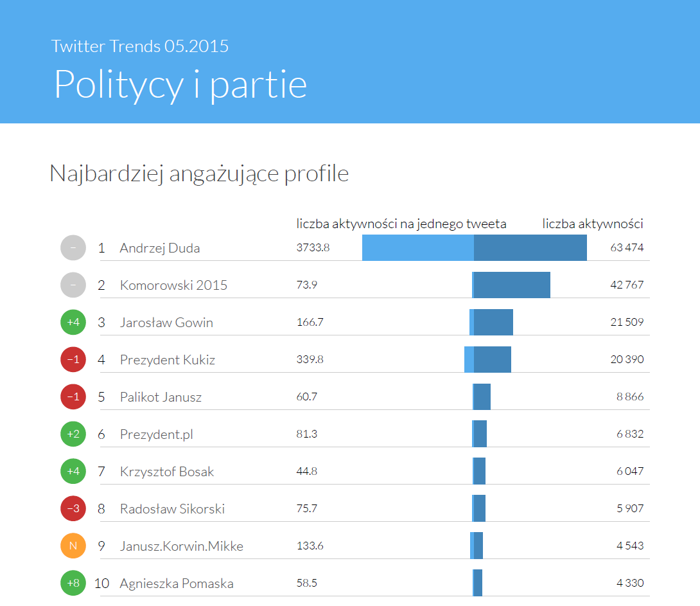The height and width of the screenshot is (606, 700).
Task: Open the Andrzej Duda profile entry
Action: pos(161,247)
